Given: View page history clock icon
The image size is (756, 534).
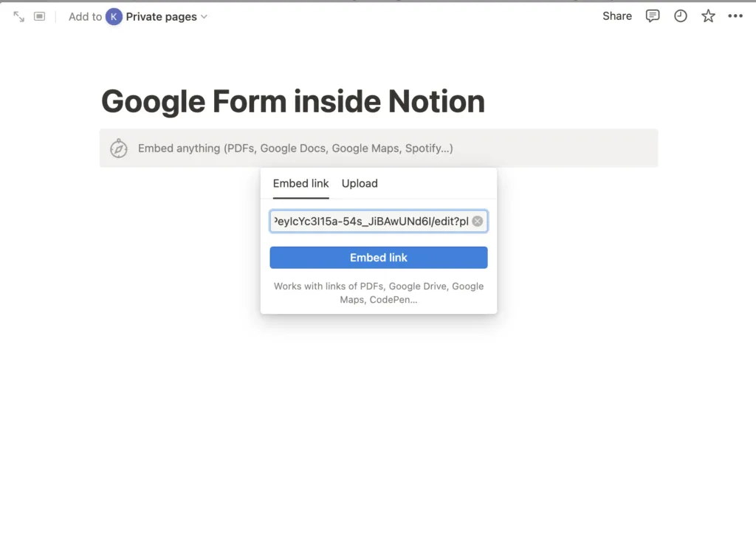Looking at the screenshot, I should pyautogui.click(x=681, y=16).
